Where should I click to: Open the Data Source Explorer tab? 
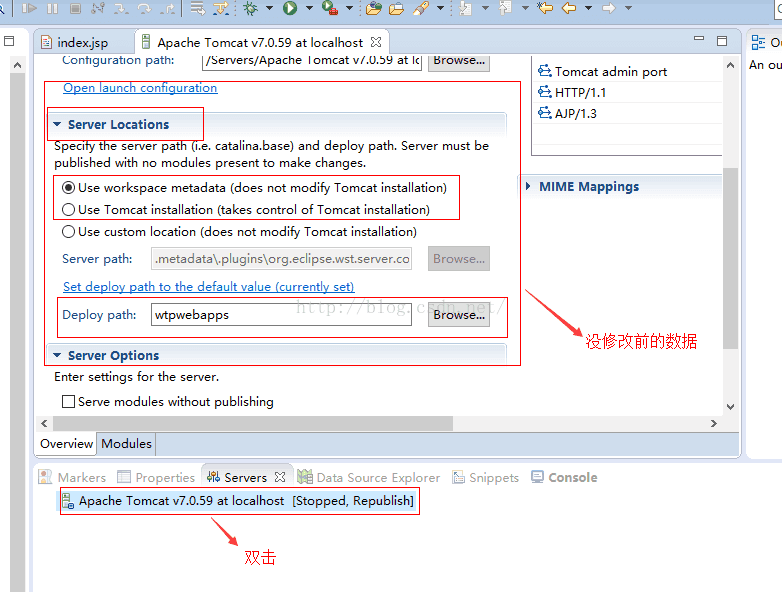pyautogui.click(x=369, y=477)
